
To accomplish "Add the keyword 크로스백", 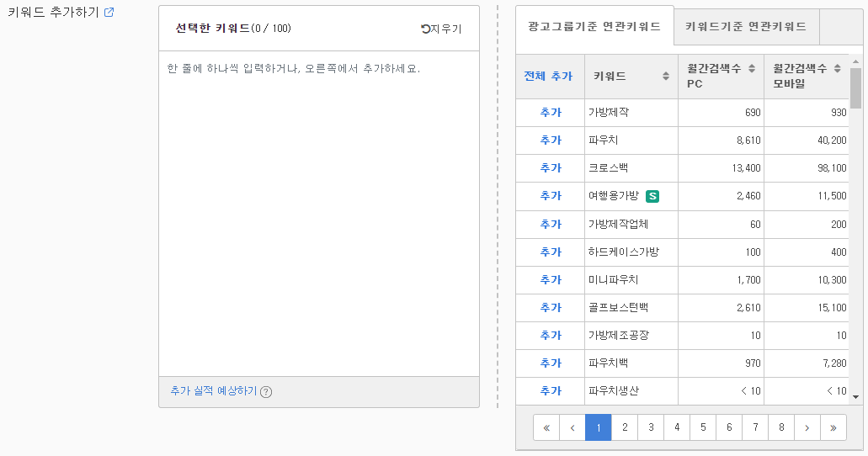I will coord(551,168).
